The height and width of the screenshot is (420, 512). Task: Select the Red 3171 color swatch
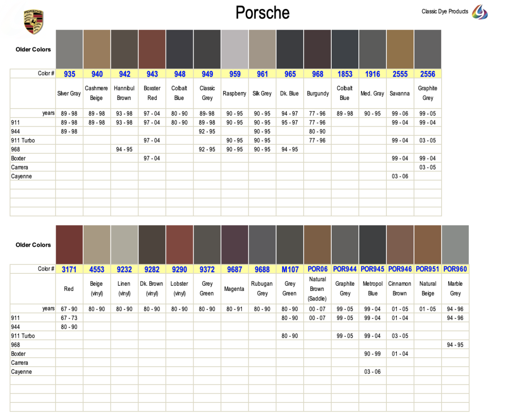click(x=69, y=245)
